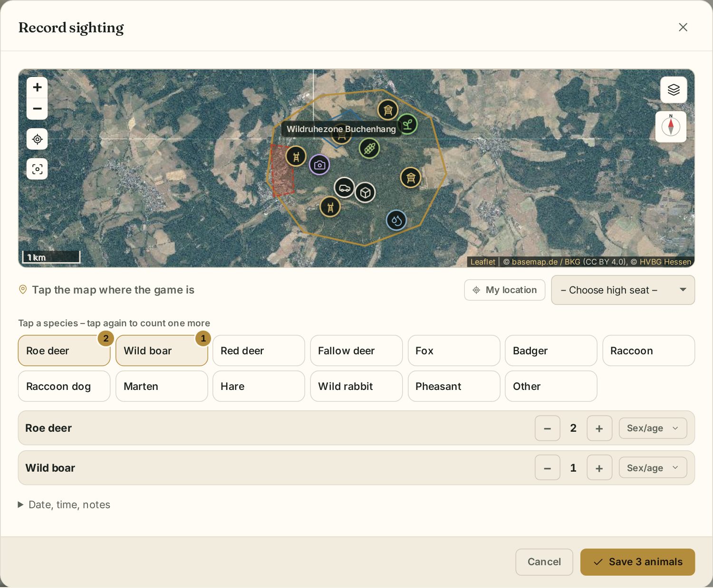
Task: Zoom out the map with minus button
Action: (37, 109)
